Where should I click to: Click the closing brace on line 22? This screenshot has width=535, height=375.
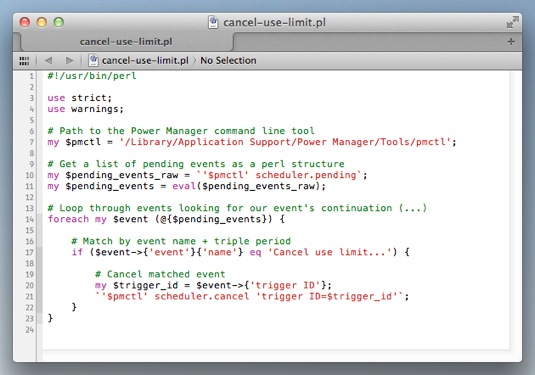74,307
